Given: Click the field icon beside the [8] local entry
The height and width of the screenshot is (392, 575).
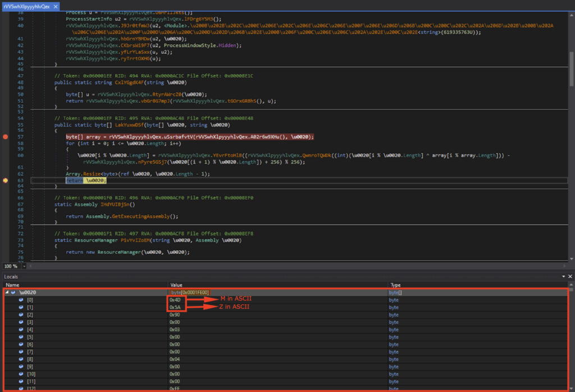Looking at the screenshot, I should pos(21,359).
